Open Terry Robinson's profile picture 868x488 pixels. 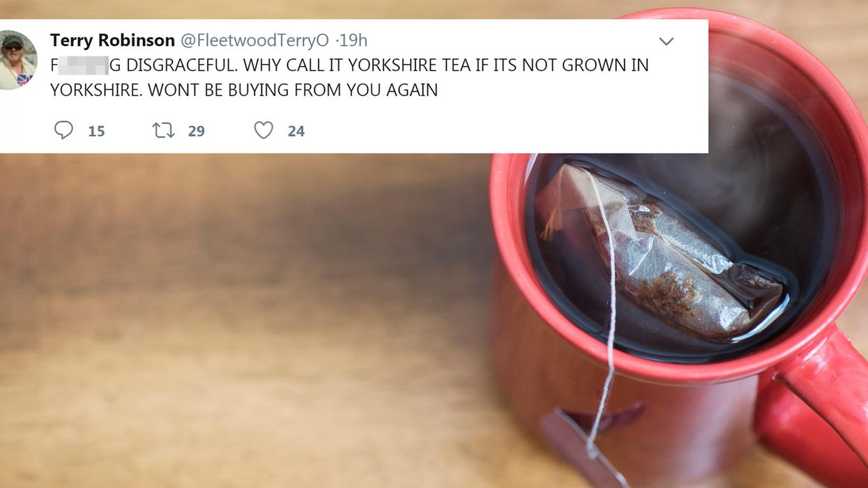(x=17, y=60)
